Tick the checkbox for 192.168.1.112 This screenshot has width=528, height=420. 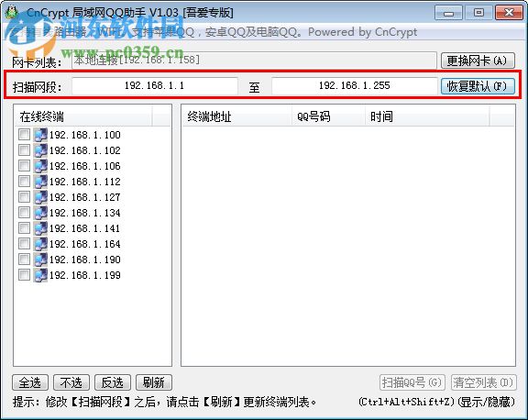pos(24,182)
